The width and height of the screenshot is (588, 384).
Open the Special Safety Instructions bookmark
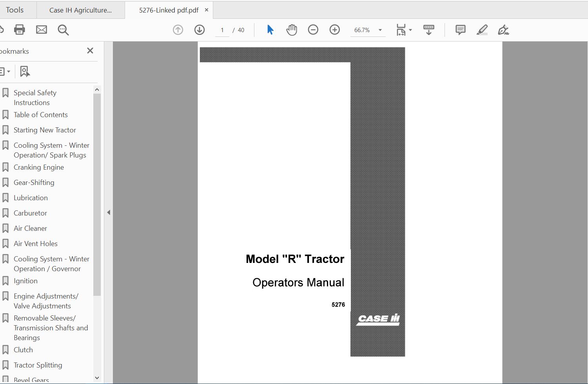(x=35, y=98)
